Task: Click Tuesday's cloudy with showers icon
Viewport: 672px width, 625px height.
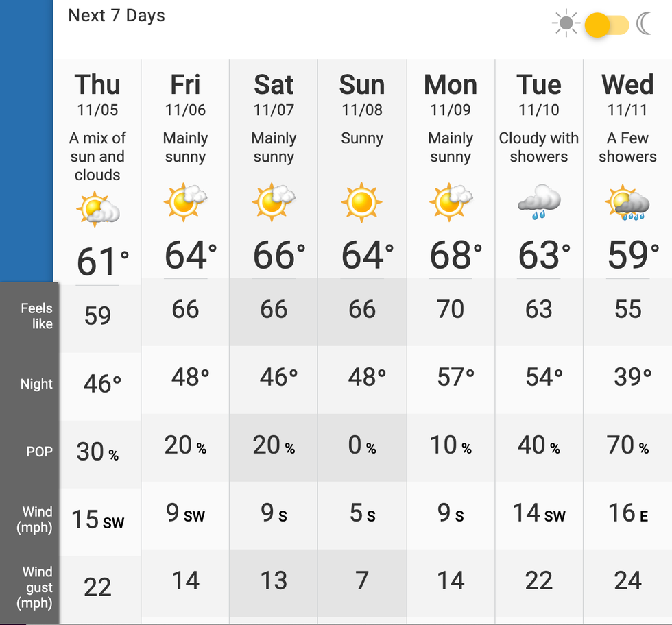Action: point(539,201)
